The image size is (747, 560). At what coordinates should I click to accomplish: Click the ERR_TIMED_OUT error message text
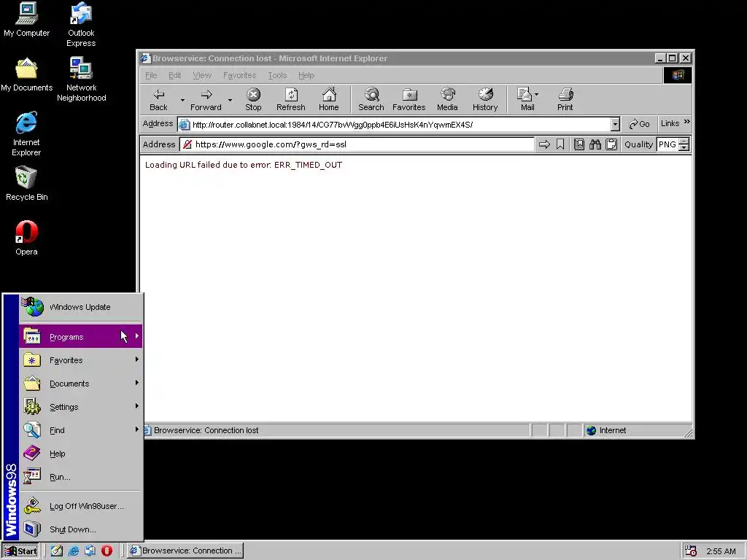tap(244, 165)
